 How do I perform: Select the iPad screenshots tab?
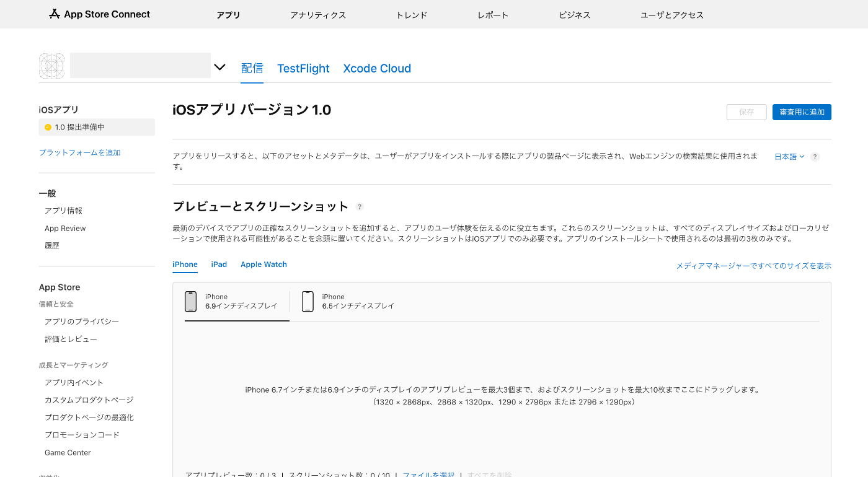point(219,265)
